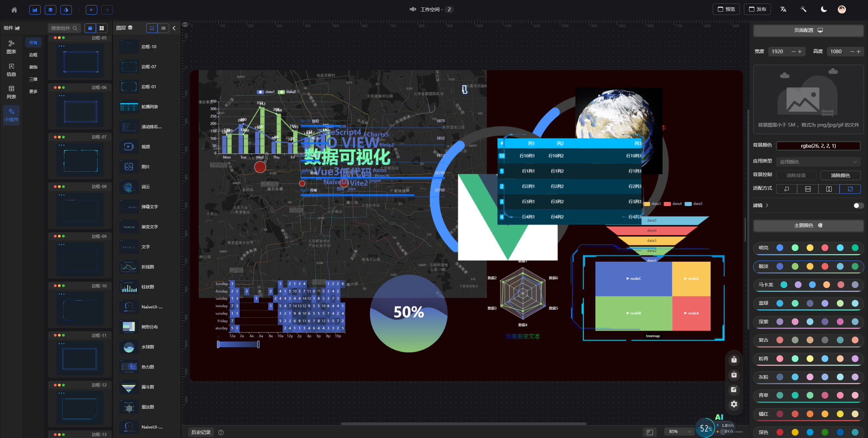The image size is (868, 438).
Task: Select the 柱状图 layer icon
Action: pyautogui.click(x=129, y=287)
